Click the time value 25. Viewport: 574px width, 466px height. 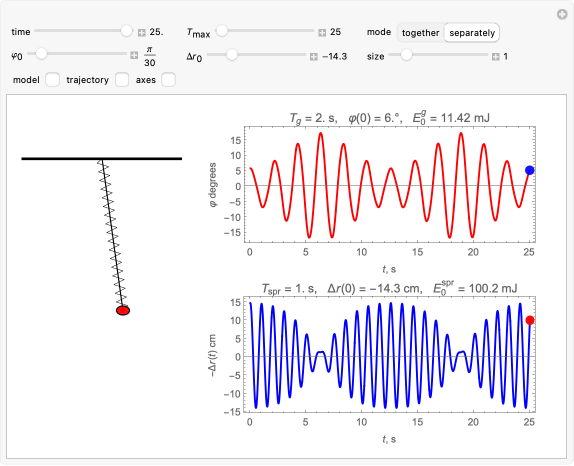pyautogui.click(x=156, y=32)
